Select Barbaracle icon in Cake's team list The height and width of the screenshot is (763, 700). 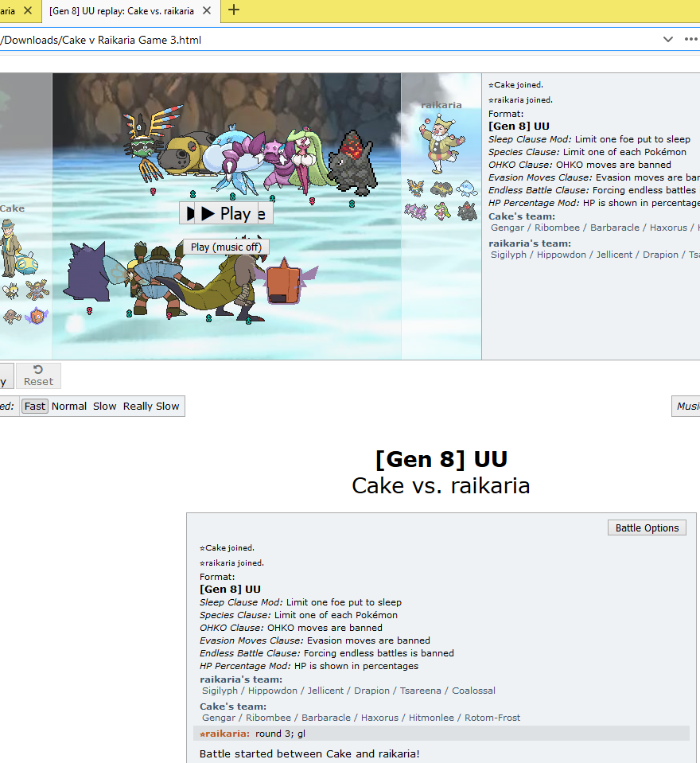pos(37,290)
